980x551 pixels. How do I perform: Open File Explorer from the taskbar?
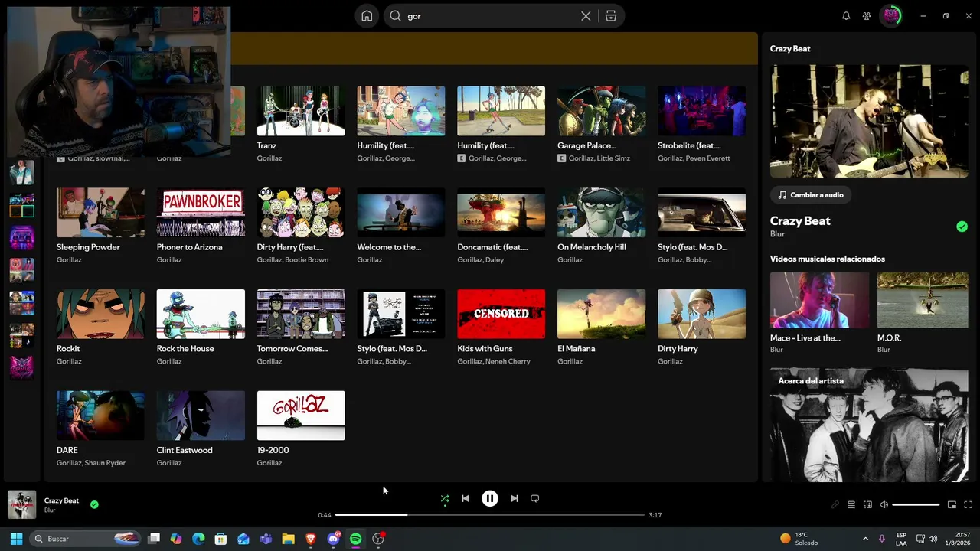[289, 539]
